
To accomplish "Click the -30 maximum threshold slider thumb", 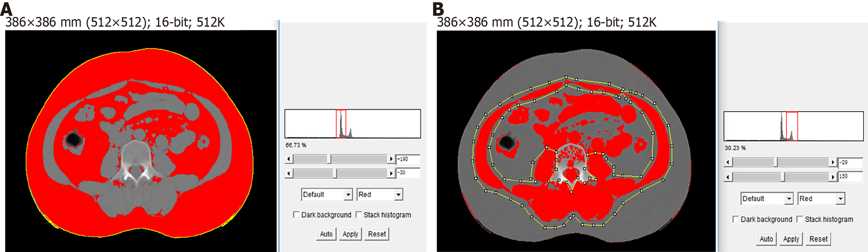I will (x=335, y=173).
